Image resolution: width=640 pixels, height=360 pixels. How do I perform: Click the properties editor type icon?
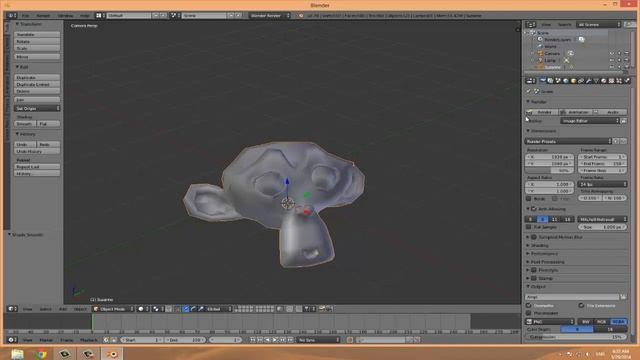click(530, 81)
